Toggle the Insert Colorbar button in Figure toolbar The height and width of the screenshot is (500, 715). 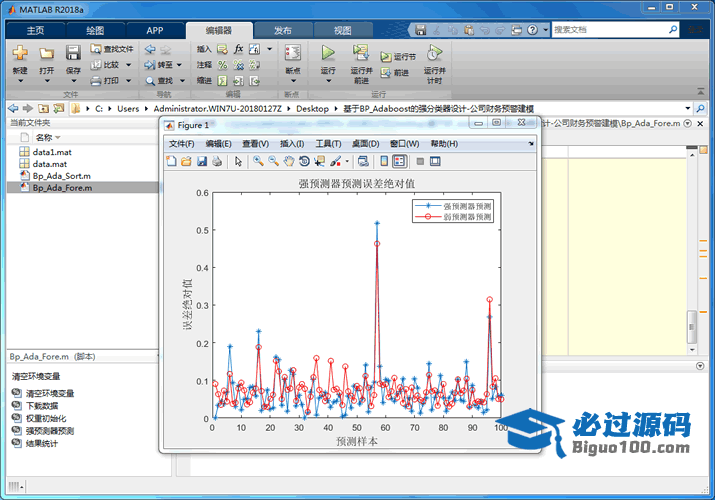click(384, 161)
